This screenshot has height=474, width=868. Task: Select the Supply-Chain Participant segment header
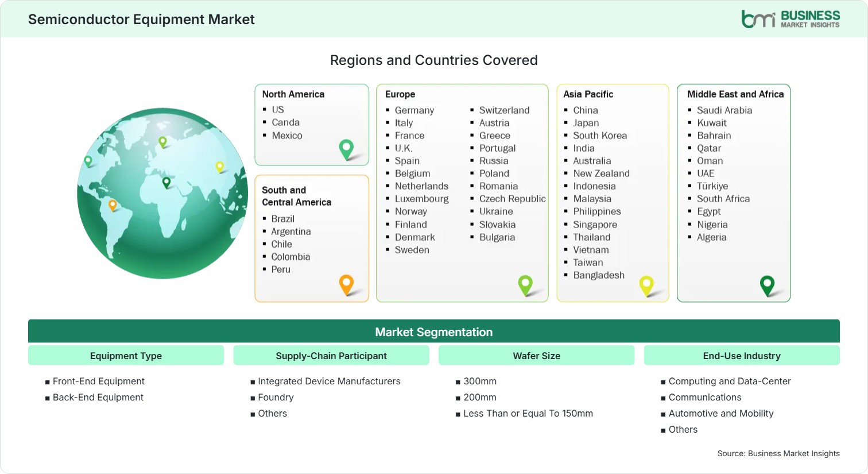pos(331,356)
